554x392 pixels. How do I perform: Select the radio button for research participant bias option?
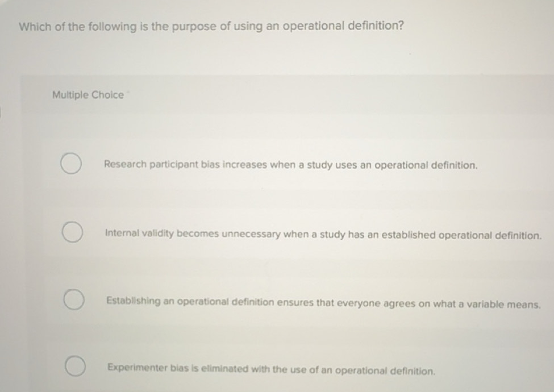pos(71,164)
